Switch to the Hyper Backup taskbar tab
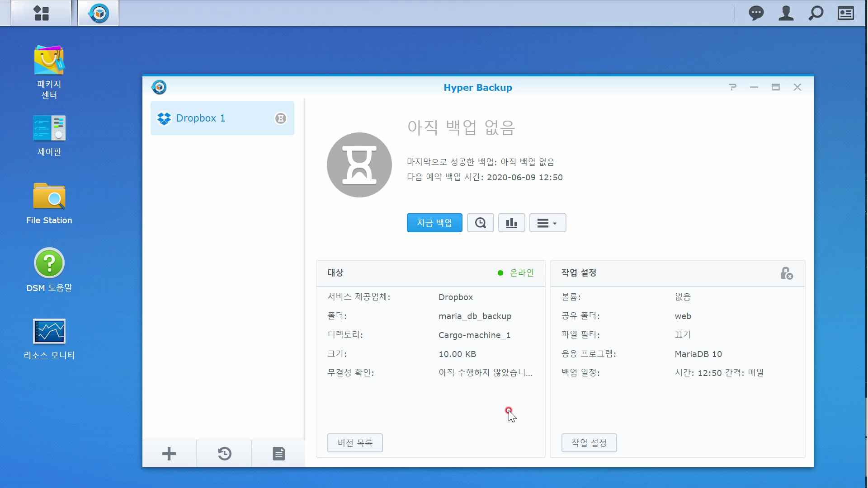868x488 pixels. point(99,13)
